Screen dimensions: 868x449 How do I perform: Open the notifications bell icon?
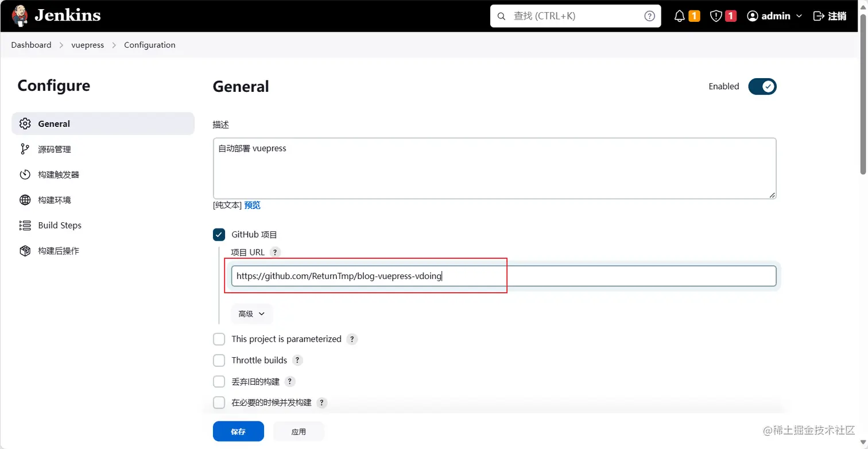pos(680,16)
